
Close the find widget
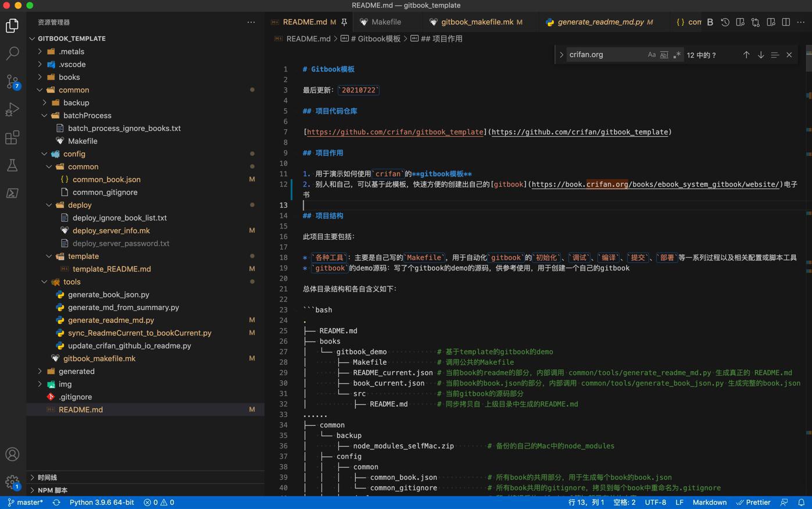pos(789,55)
